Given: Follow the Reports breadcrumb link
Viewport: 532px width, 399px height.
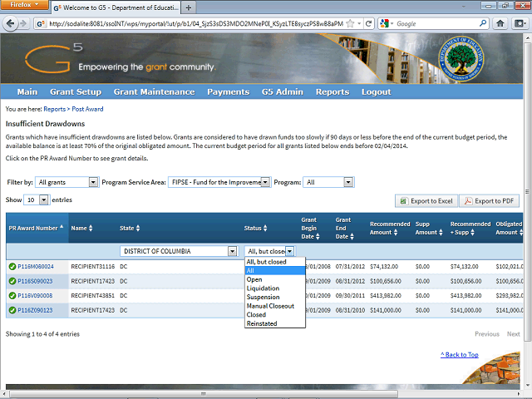Looking at the screenshot, I should 54,109.
